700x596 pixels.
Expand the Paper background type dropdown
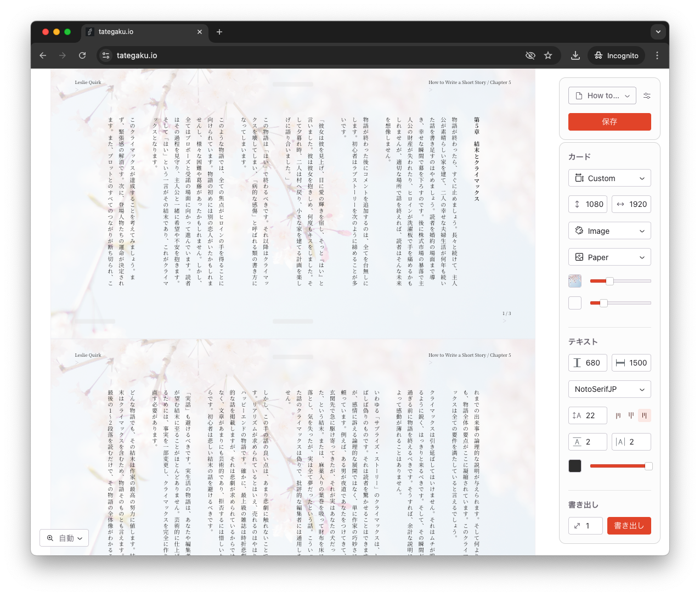click(609, 257)
